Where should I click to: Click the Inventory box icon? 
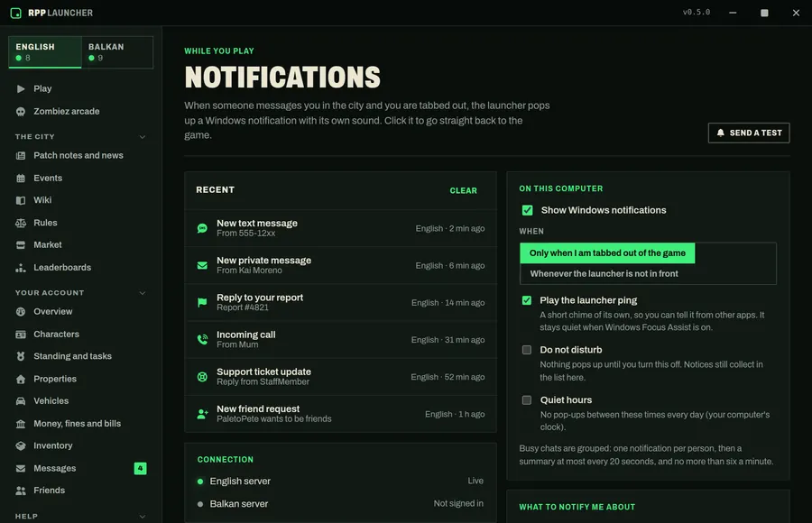21,445
